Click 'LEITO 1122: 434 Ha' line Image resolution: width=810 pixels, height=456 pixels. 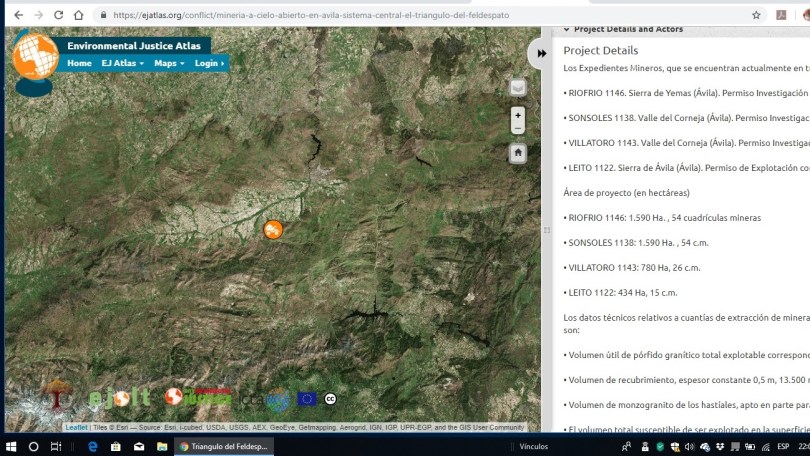[620, 293]
